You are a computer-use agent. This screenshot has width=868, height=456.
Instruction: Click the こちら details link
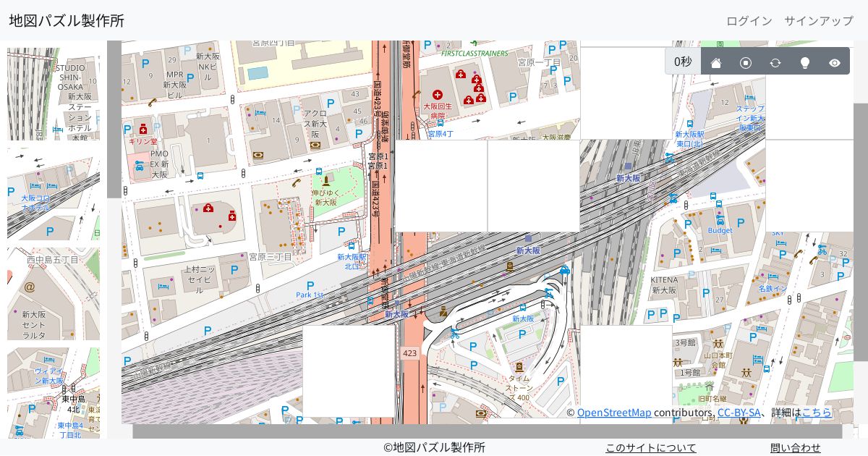(817, 413)
